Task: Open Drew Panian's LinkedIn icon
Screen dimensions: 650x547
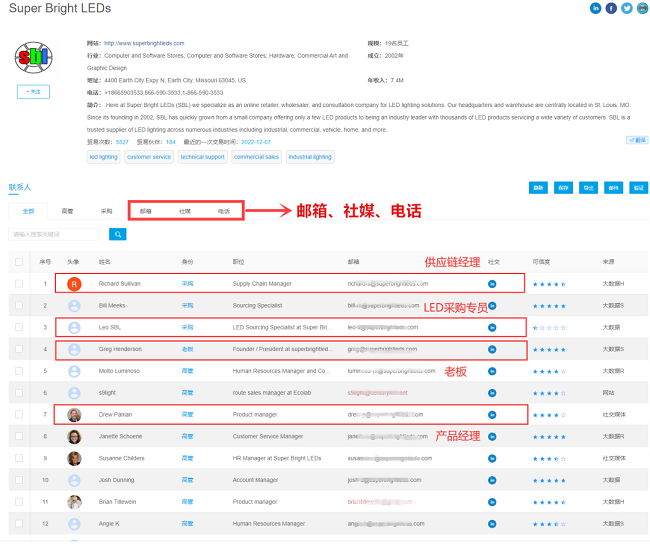Action: [x=492, y=415]
